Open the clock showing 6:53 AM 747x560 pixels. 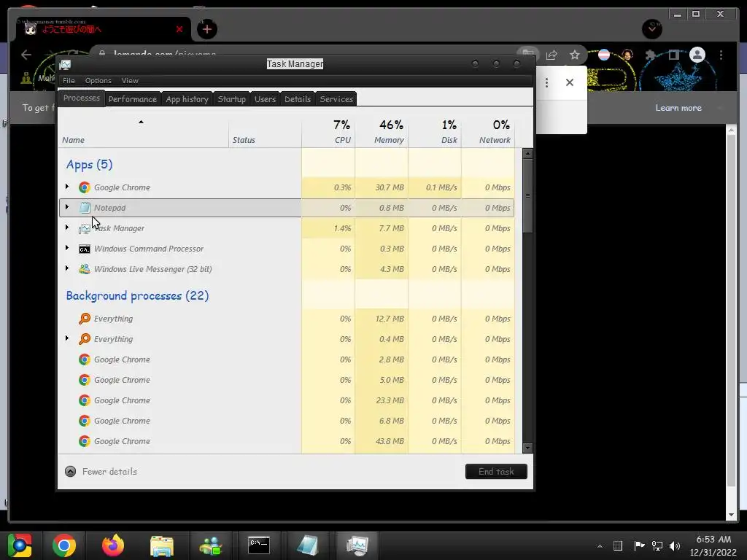pyautogui.click(x=713, y=545)
